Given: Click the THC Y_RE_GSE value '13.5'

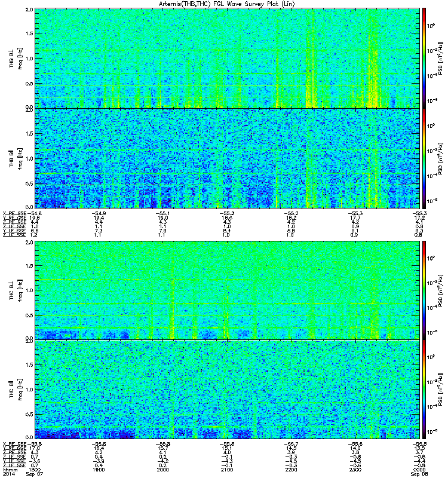Looking at the screenshot, I should point(419,448).
